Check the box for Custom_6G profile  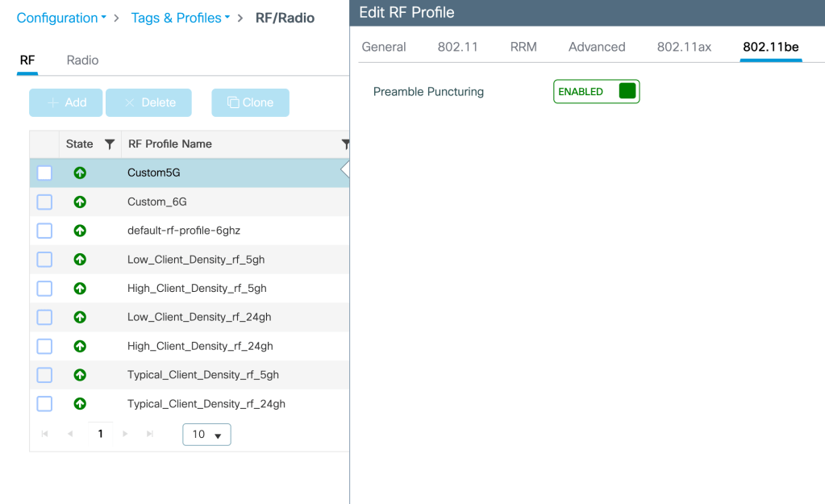[x=44, y=202]
